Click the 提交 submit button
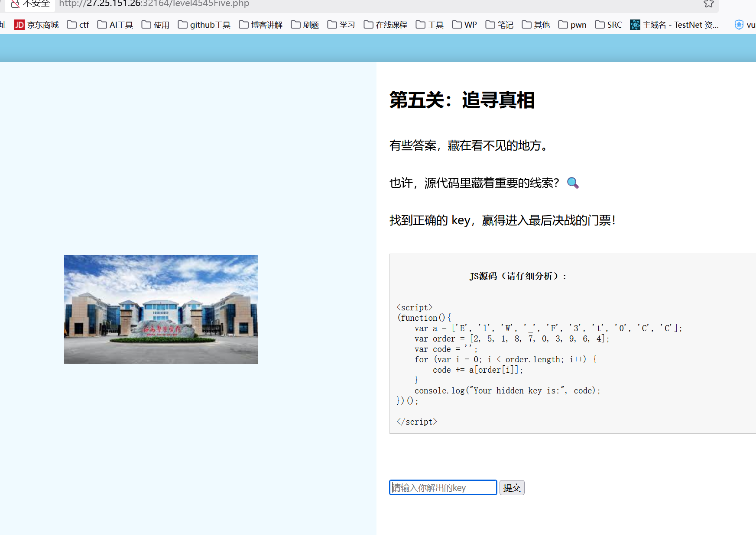The image size is (756, 535). point(512,488)
